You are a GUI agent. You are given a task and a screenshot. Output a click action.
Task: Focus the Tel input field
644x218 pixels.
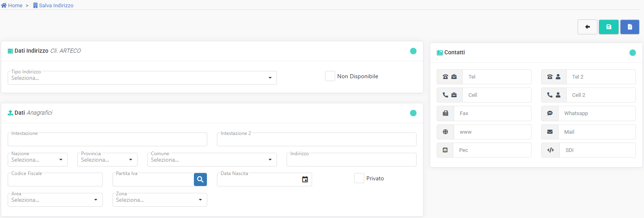click(497, 77)
